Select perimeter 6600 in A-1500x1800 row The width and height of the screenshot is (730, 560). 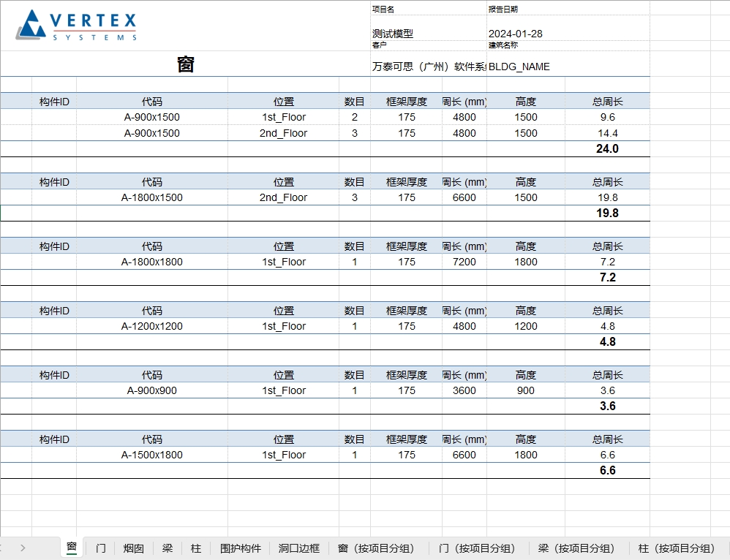(x=464, y=455)
